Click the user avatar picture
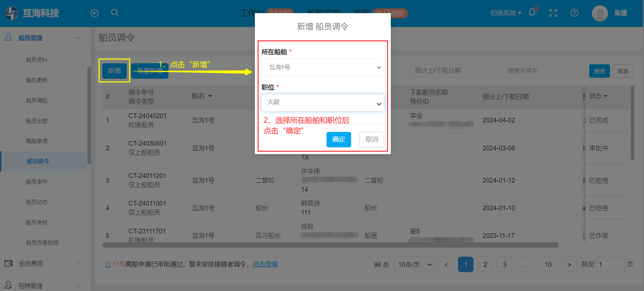The width and height of the screenshot is (644, 291). pyautogui.click(x=600, y=13)
